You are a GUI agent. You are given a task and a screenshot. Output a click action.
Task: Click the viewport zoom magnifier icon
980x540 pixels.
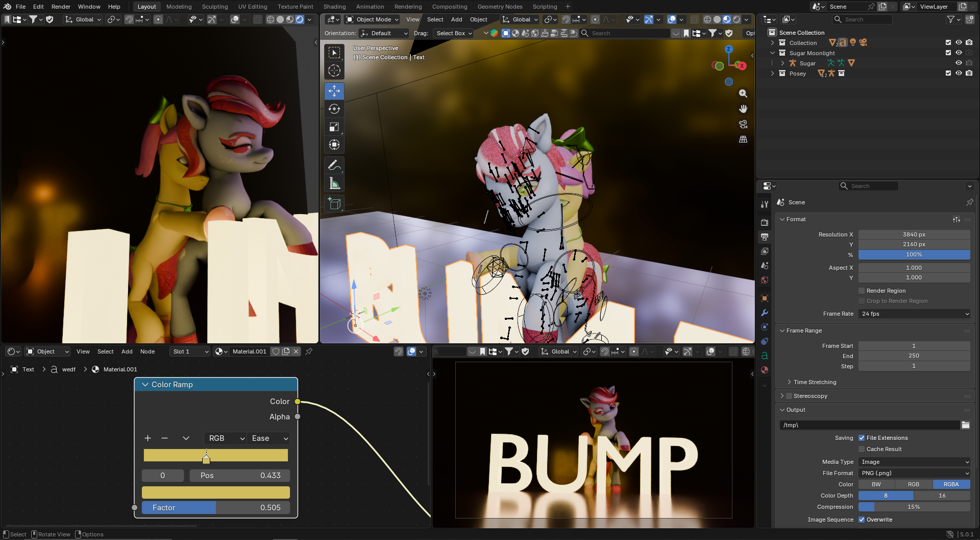tap(743, 93)
